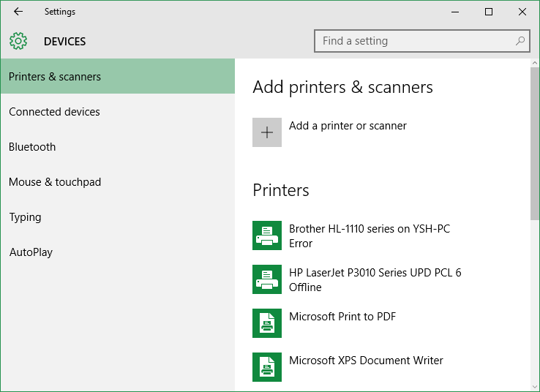
Task: Select the HP LaserJet P3010 printer icon
Action: (x=267, y=279)
